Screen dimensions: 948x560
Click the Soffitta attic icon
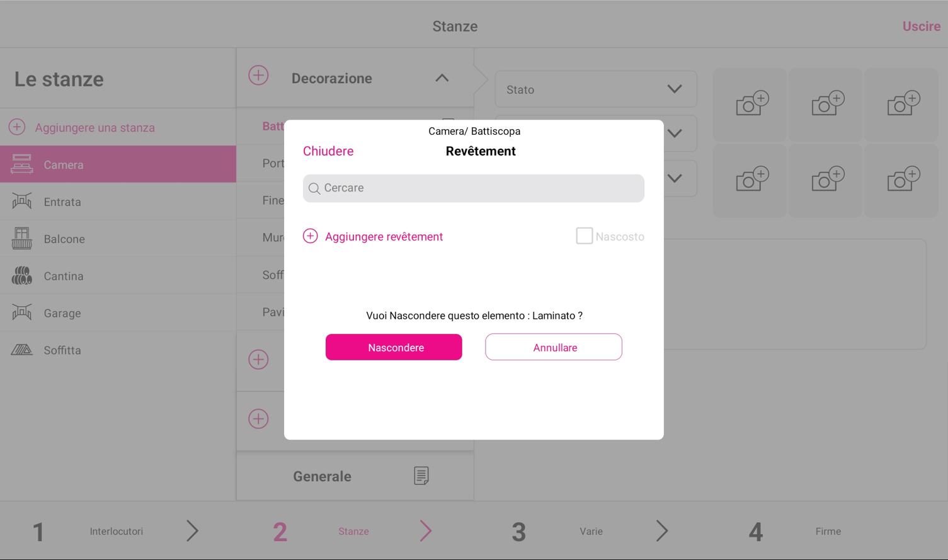(x=21, y=350)
